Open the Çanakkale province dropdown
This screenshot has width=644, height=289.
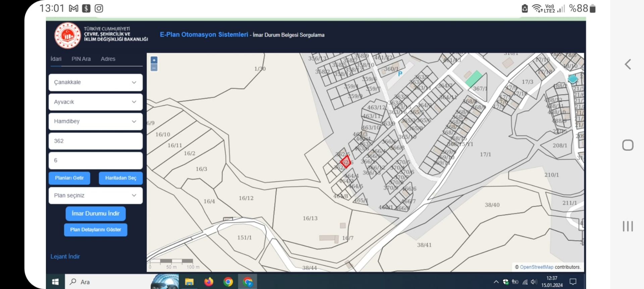coord(96,82)
